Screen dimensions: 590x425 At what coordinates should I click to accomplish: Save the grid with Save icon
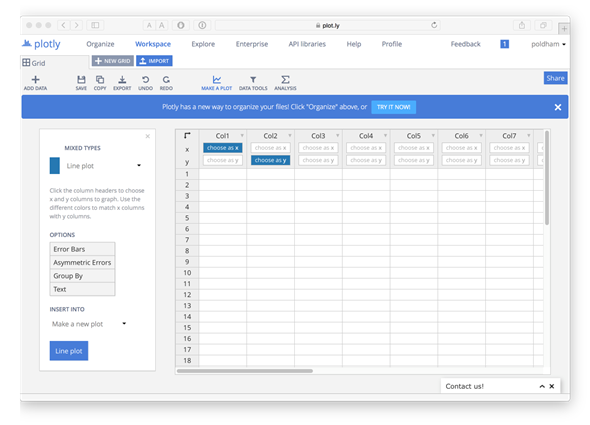(x=81, y=79)
